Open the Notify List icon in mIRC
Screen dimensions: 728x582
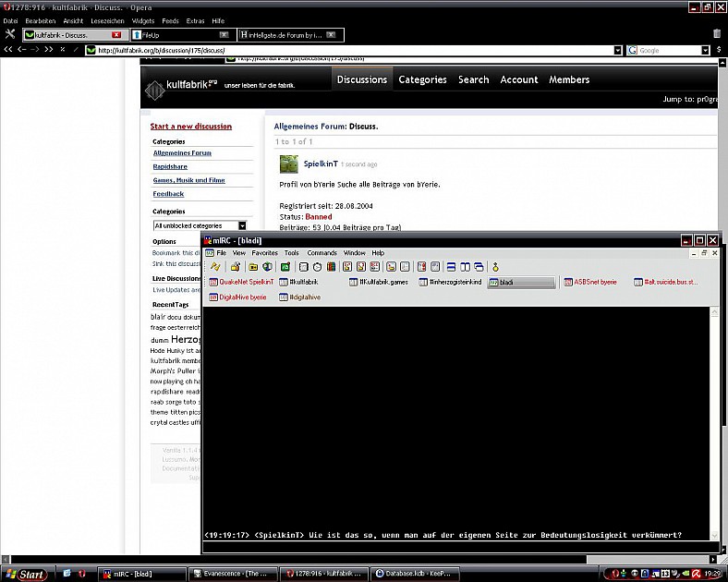pos(421,267)
